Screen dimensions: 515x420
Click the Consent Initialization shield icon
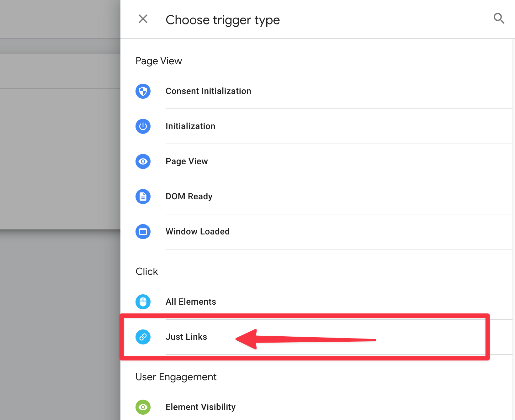[x=143, y=91]
